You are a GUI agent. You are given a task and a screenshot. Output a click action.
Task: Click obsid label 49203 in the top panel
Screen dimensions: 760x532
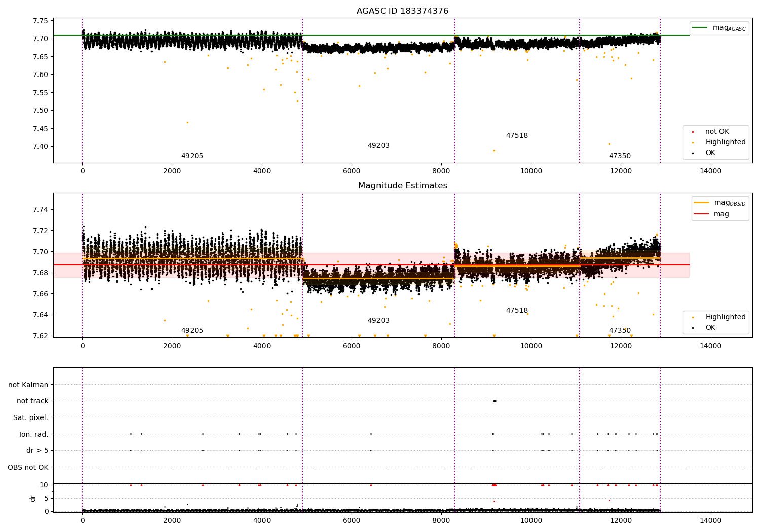pos(378,146)
